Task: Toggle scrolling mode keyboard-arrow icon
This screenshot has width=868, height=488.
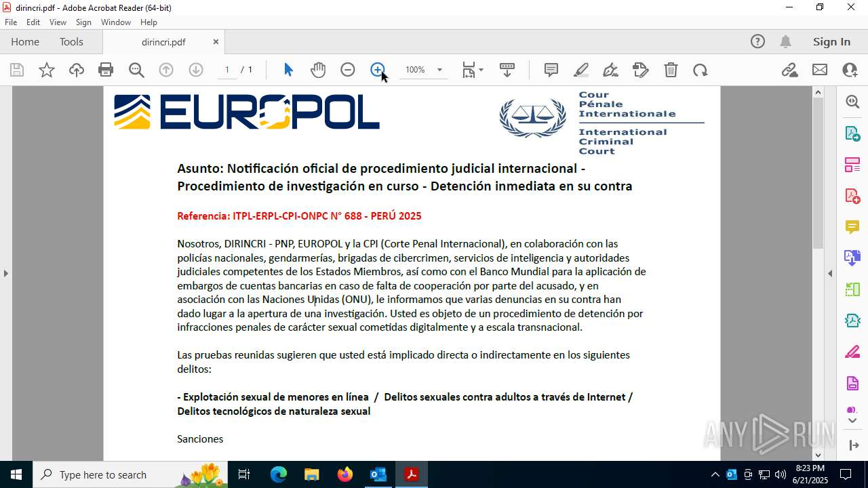Action: [507, 70]
